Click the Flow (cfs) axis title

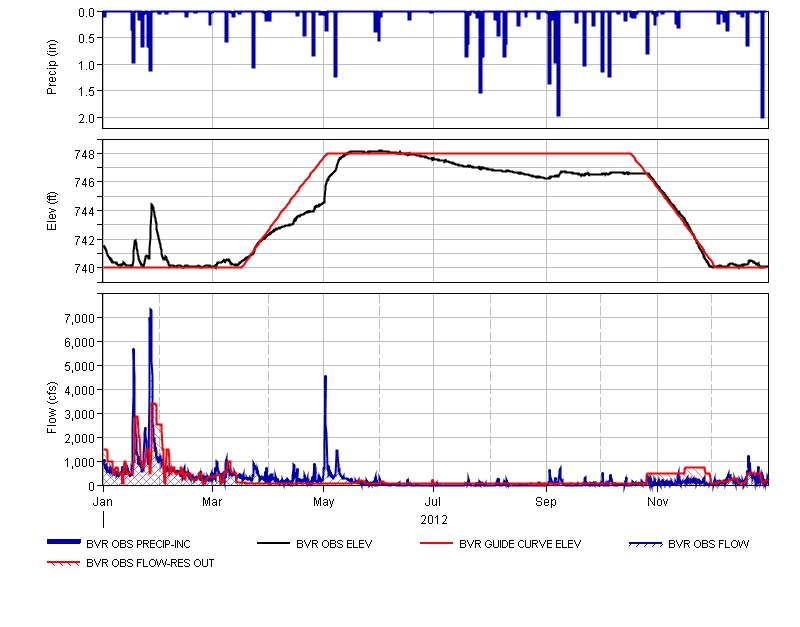click(52, 408)
